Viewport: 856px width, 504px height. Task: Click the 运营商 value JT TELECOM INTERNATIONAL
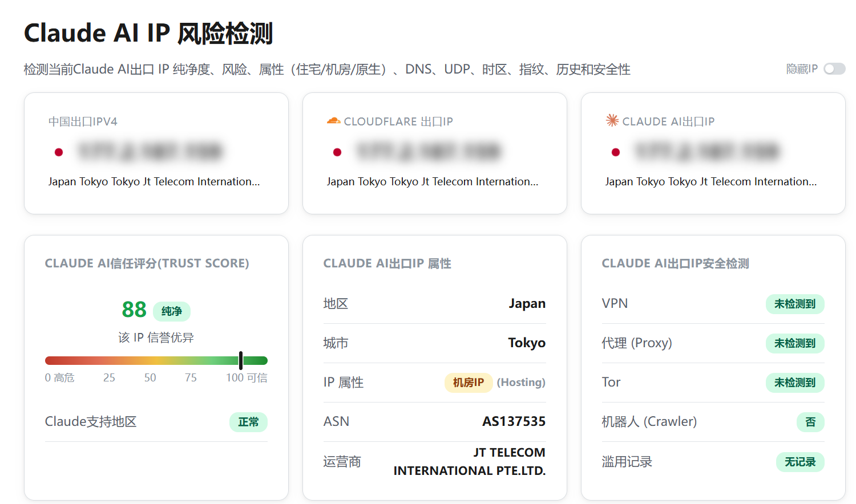pyautogui.click(x=470, y=461)
